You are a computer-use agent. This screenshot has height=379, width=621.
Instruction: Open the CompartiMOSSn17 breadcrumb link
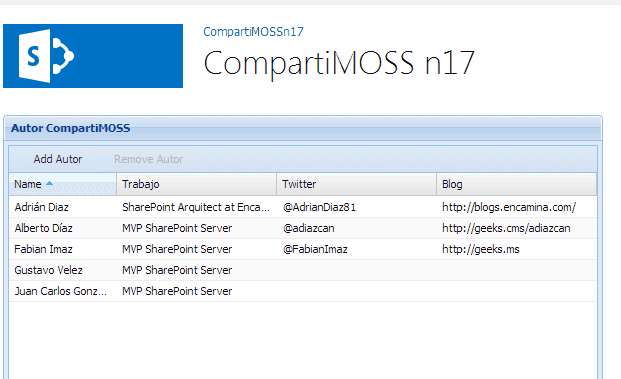[x=253, y=32]
